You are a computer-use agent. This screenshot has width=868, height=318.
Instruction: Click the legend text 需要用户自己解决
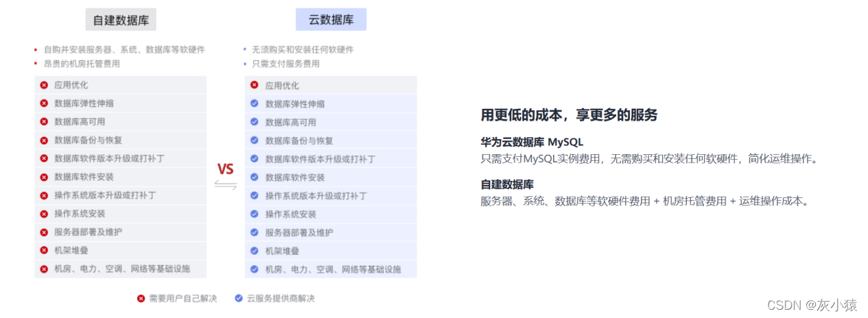pyautogui.click(x=183, y=298)
